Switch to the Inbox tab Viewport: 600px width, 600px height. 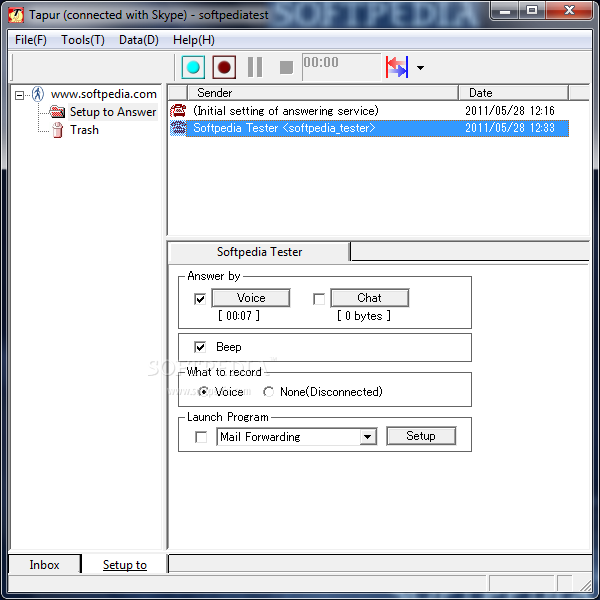pos(44,565)
